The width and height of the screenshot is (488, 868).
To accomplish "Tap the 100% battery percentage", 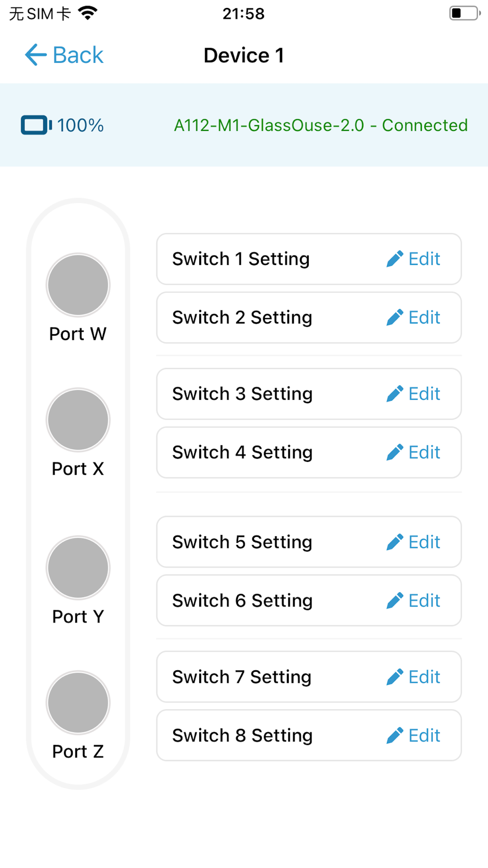I will pyautogui.click(x=81, y=125).
